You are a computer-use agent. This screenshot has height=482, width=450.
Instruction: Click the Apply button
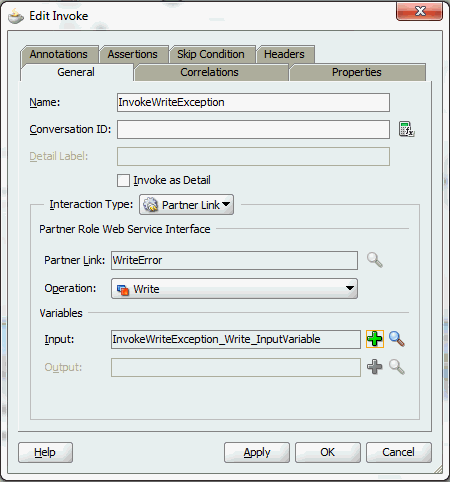pyautogui.click(x=257, y=452)
